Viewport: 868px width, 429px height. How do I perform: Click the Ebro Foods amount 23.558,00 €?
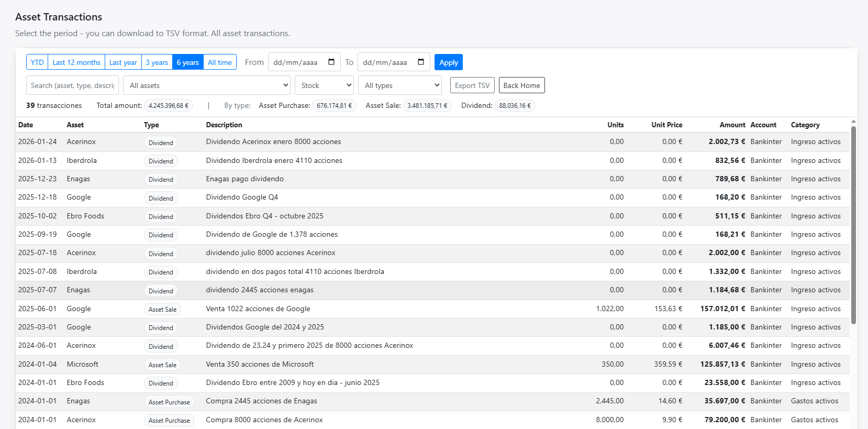tap(725, 382)
